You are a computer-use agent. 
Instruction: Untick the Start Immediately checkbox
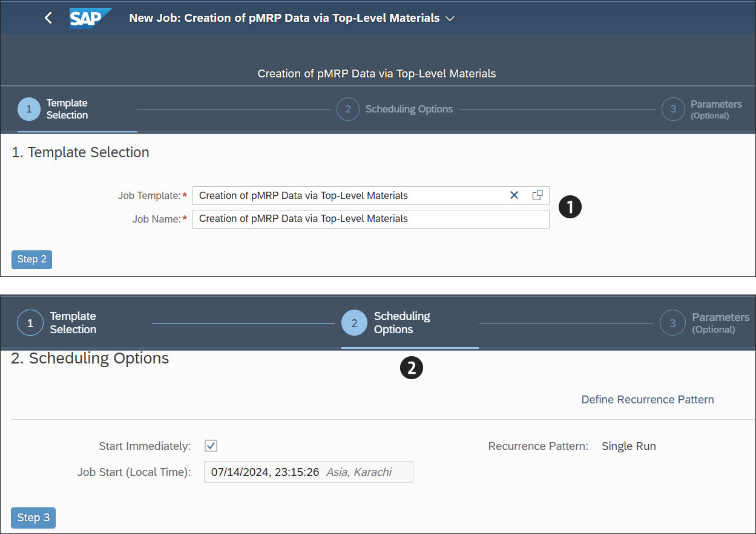coord(211,446)
